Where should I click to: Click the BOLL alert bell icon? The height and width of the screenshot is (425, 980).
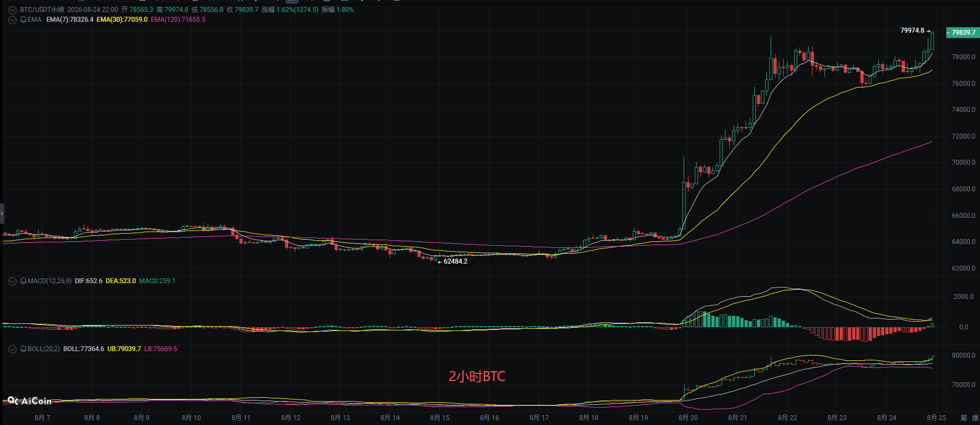pyautogui.click(x=23, y=349)
